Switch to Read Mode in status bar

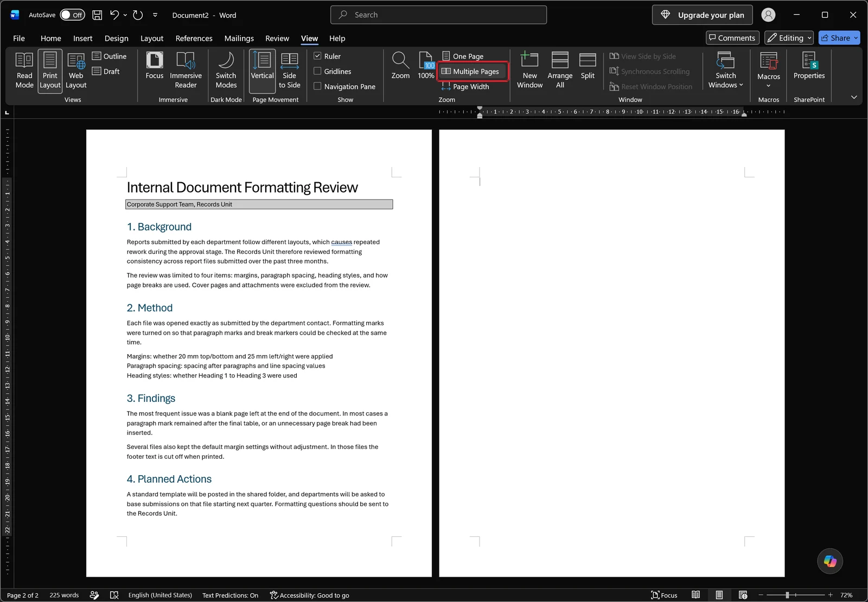click(695, 595)
